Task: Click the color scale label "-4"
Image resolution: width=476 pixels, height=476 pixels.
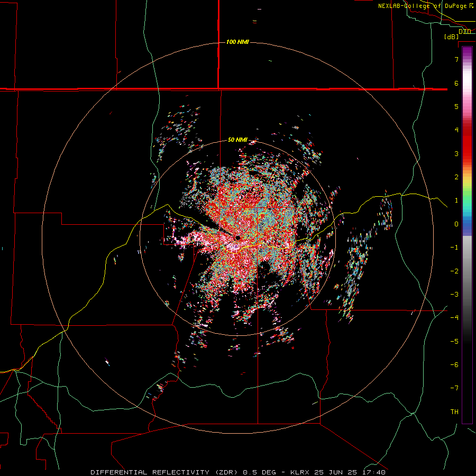Action: click(x=454, y=318)
